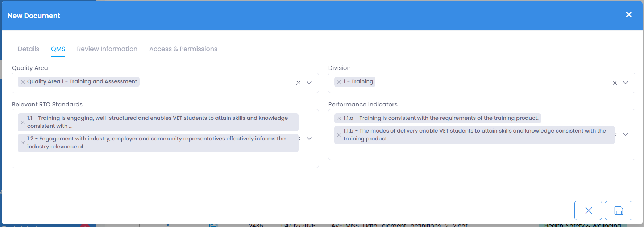
Task: Open the Performance Indicators dropdown
Action: (626, 135)
